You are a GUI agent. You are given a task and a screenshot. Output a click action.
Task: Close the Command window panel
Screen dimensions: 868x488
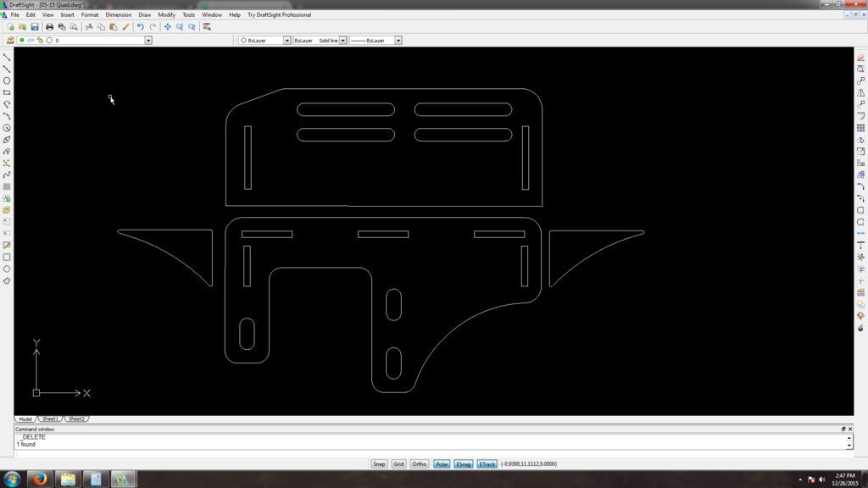pos(850,429)
